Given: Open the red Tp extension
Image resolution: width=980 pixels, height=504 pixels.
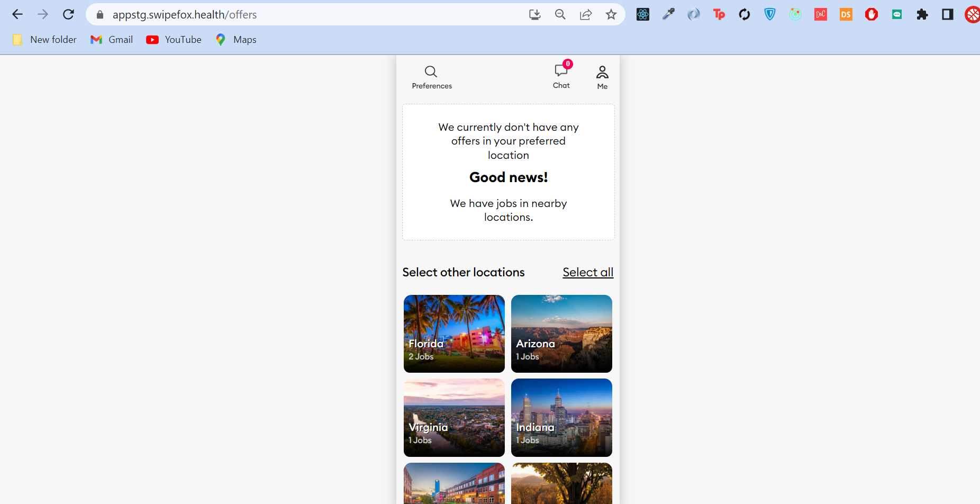Looking at the screenshot, I should tap(719, 14).
